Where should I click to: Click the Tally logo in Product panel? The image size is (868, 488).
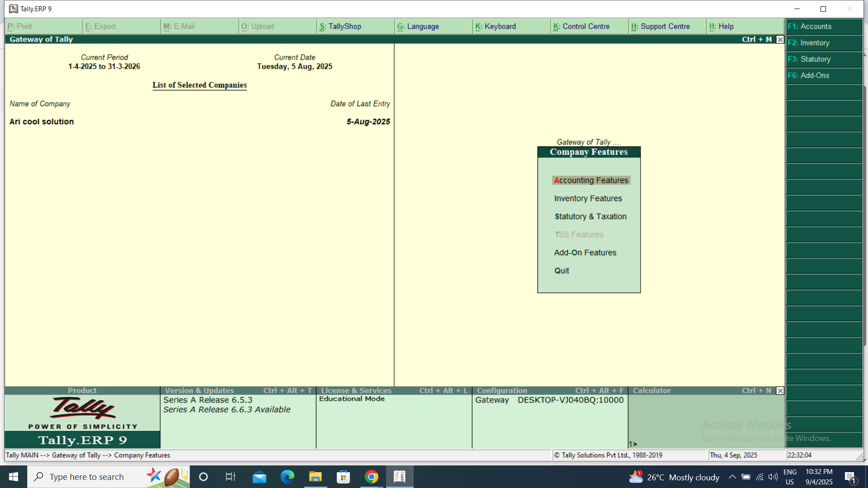pyautogui.click(x=83, y=408)
